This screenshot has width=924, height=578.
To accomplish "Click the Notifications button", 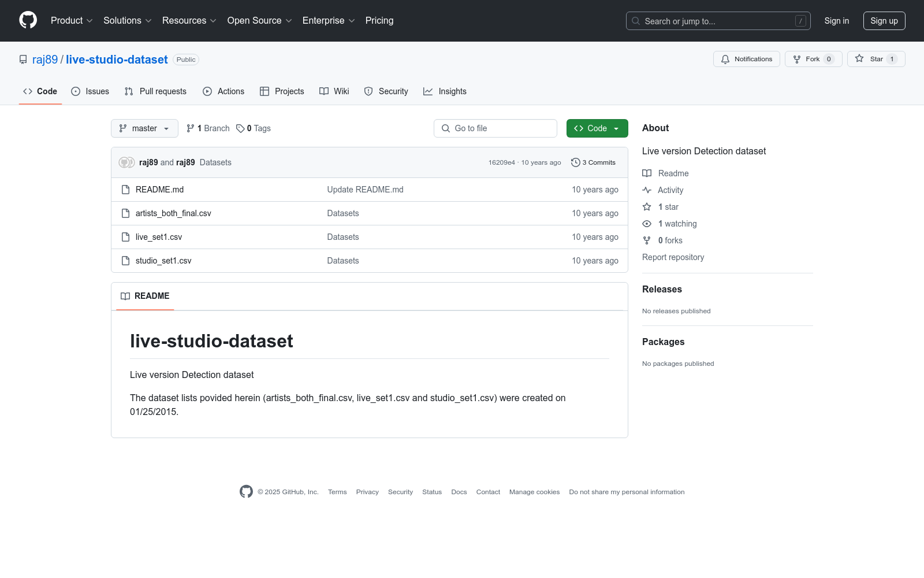I will coord(747,59).
